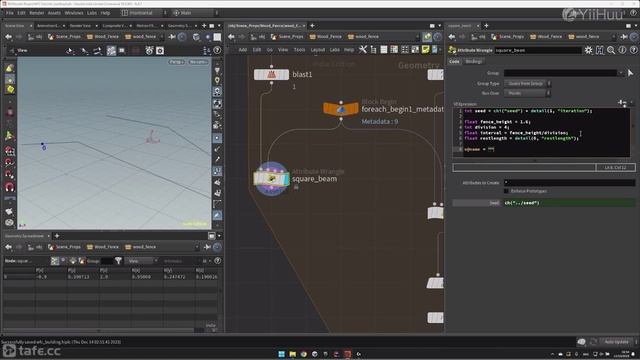Switch to the Code tab

pyautogui.click(x=454, y=61)
